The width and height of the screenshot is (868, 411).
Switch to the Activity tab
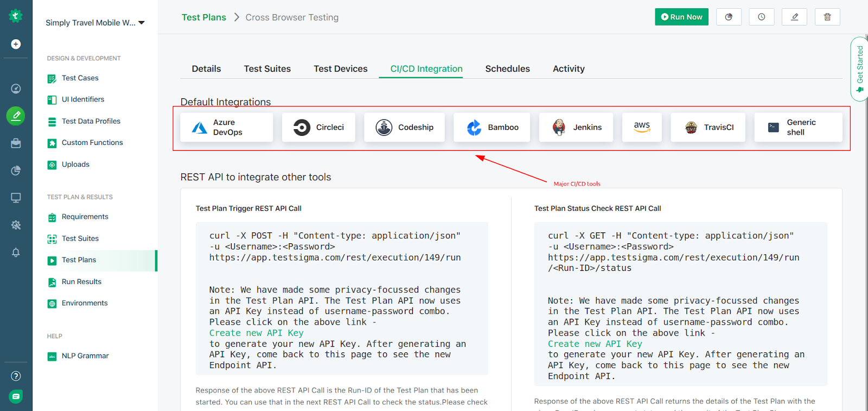[569, 69]
